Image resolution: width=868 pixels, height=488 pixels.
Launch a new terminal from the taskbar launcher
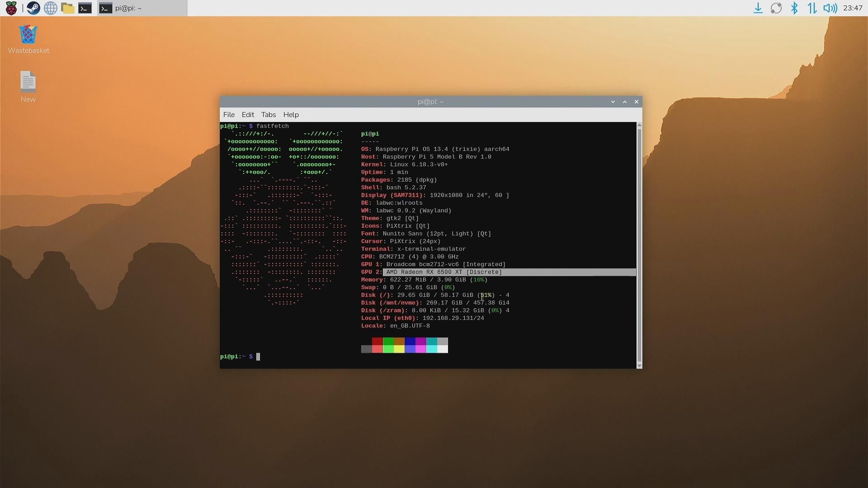click(85, 8)
